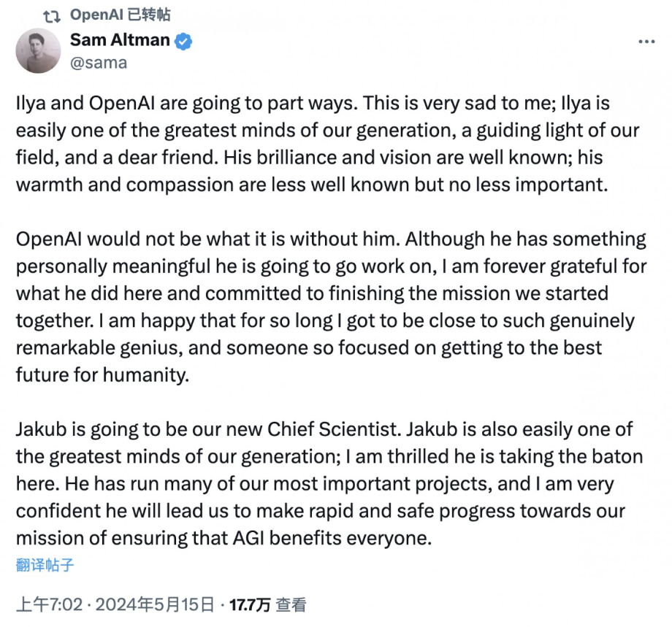Open the @sama handle link

tap(99, 63)
